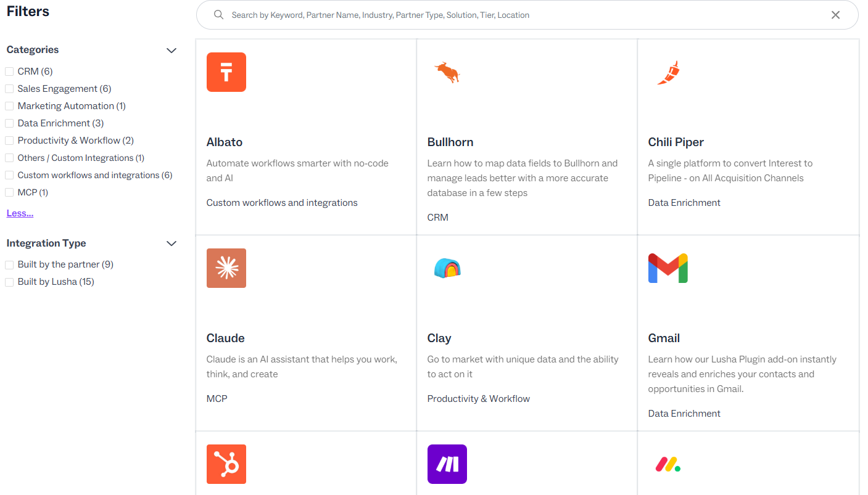The image size is (868, 495).
Task: Click Bullhorn description about mapping data fields
Action: (x=523, y=178)
